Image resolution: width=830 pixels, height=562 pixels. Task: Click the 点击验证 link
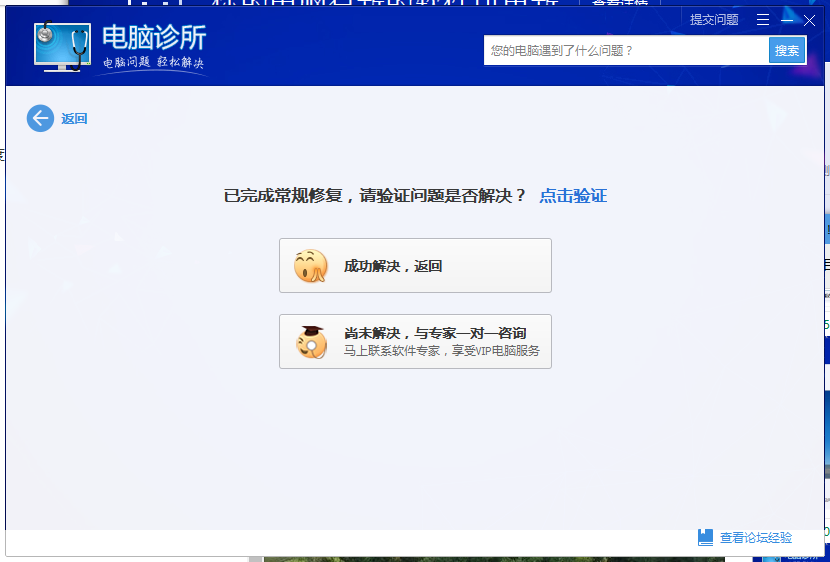(573, 196)
